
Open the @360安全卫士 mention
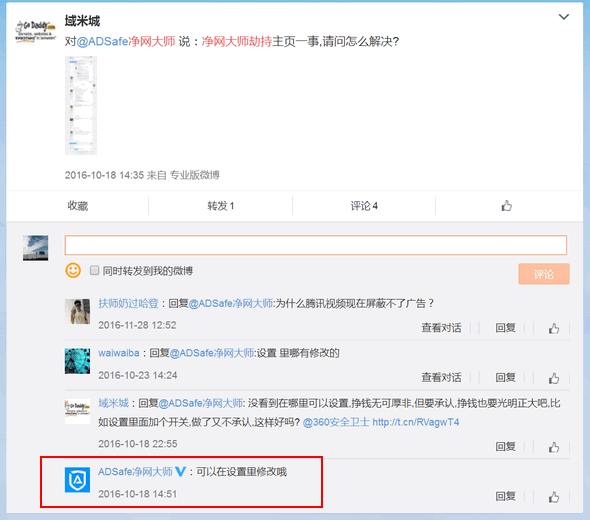coord(336,422)
